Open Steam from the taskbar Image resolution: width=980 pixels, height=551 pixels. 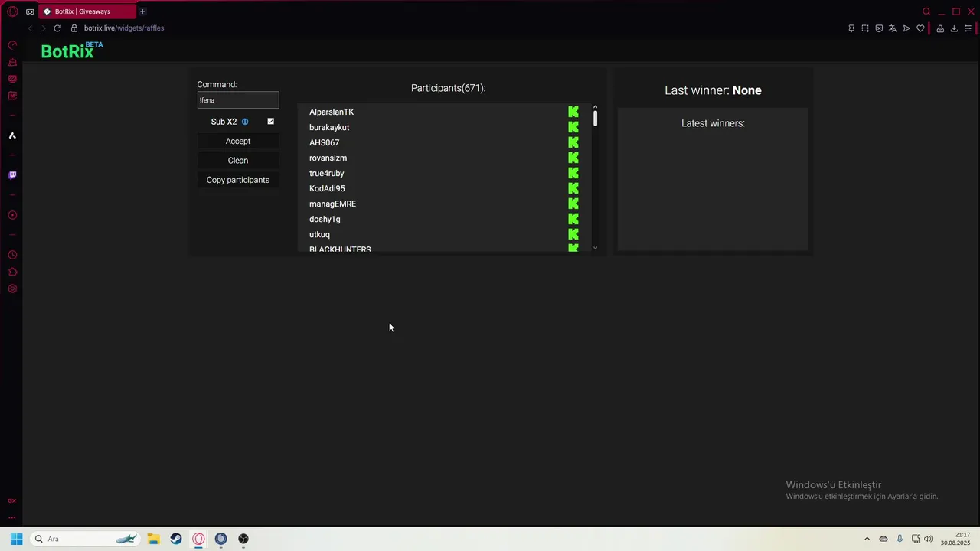pyautogui.click(x=176, y=539)
